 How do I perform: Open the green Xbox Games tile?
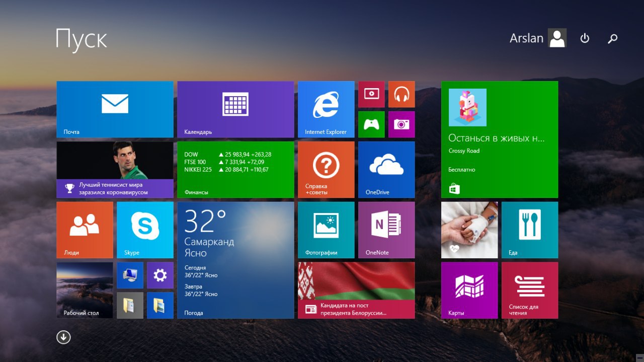371,124
